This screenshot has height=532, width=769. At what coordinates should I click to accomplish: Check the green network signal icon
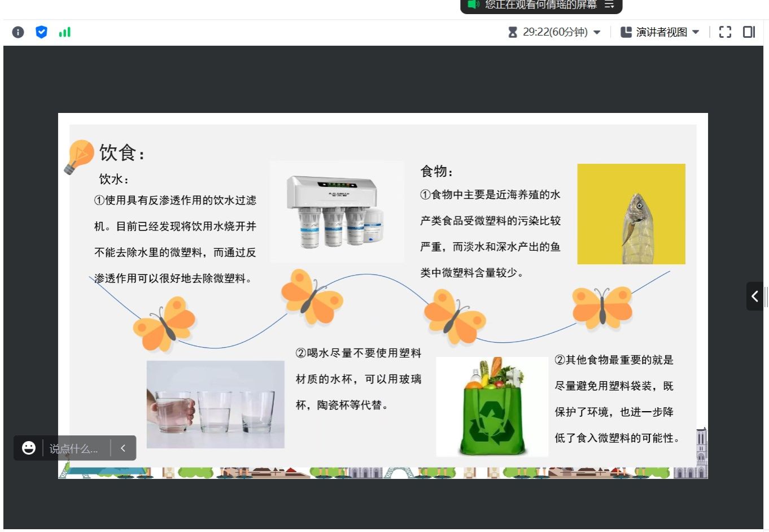pyautogui.click(x=65, y=32)
